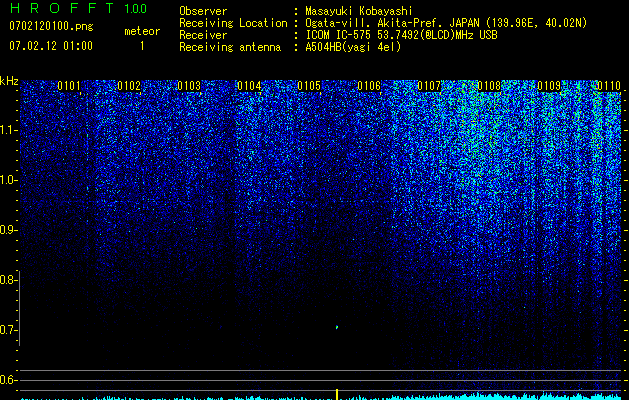Click the 'Receiving antenna' label

tap(230, 47)
